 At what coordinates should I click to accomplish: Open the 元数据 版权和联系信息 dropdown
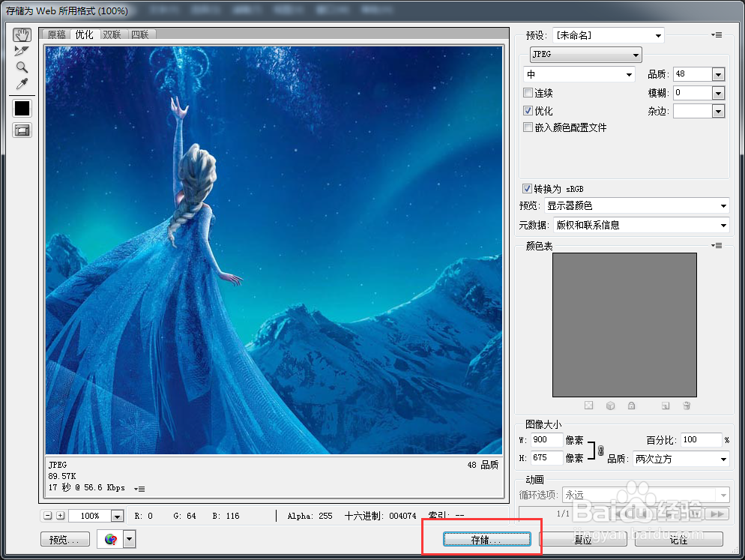coord(642,226)
